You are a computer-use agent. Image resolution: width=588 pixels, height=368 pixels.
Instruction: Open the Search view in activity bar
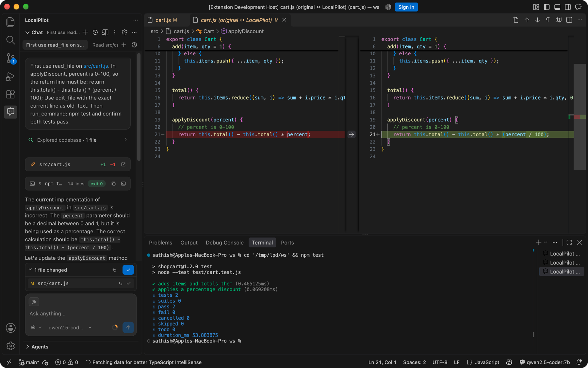tap(10, 40)
